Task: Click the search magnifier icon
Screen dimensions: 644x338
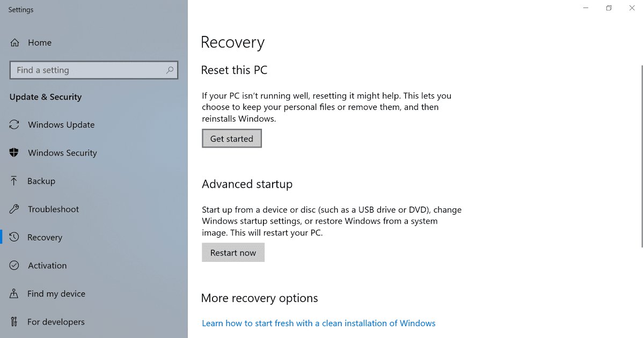Action: click(170, 70)
